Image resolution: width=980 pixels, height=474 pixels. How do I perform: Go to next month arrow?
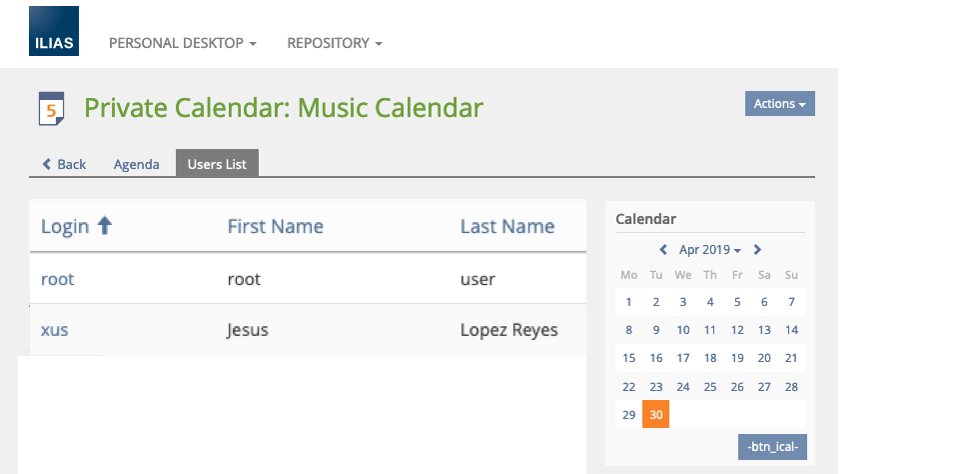tap(757, 250)
